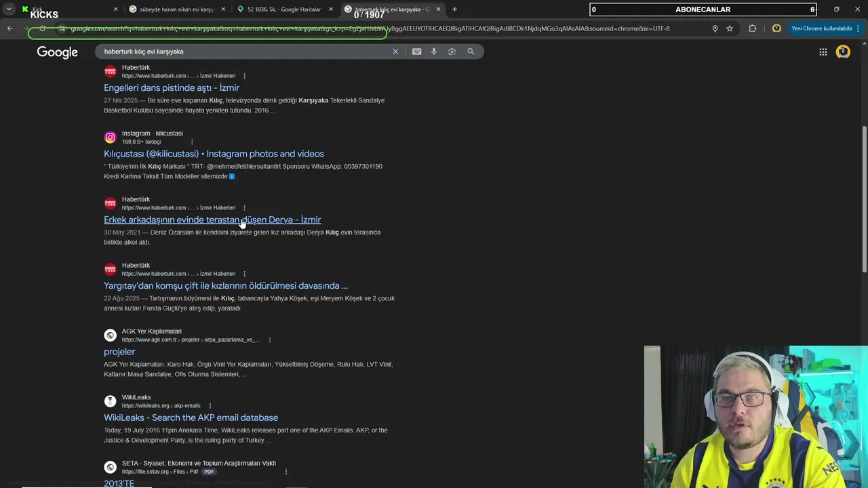Focus the Google search box
This screenshot has height=488, width=868.
(244, 52)
